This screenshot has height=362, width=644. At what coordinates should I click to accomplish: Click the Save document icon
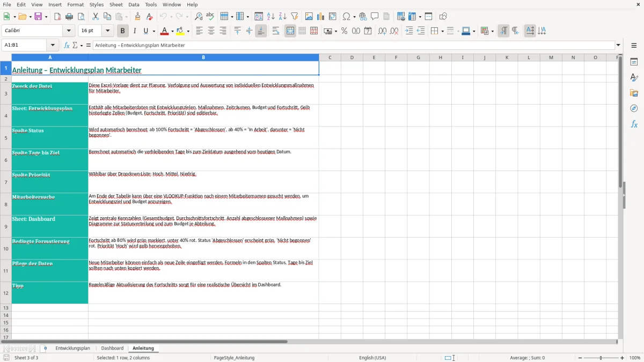coord(38,17)
